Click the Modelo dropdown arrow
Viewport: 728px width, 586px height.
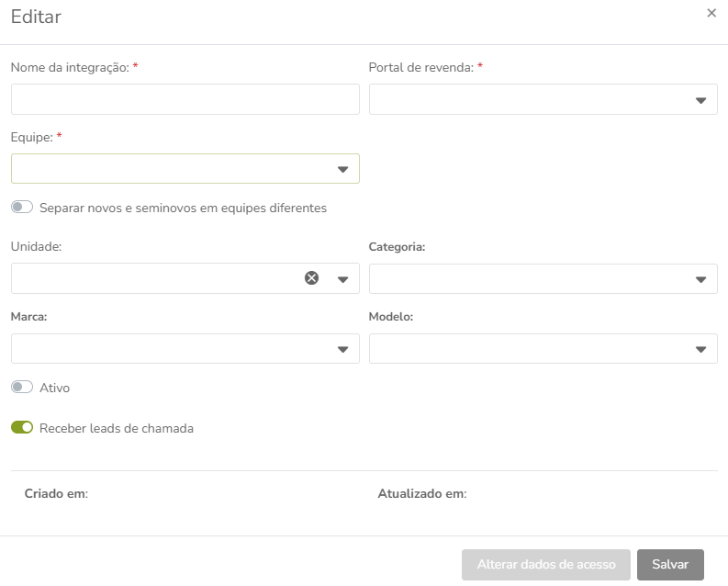(x=700, y=349)
